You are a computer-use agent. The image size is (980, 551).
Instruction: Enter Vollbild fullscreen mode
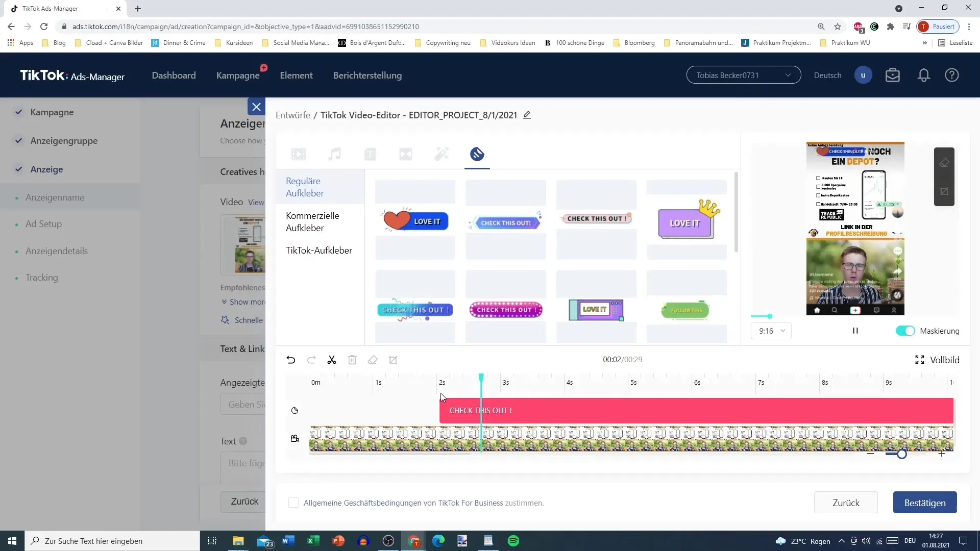pos(937,360)
